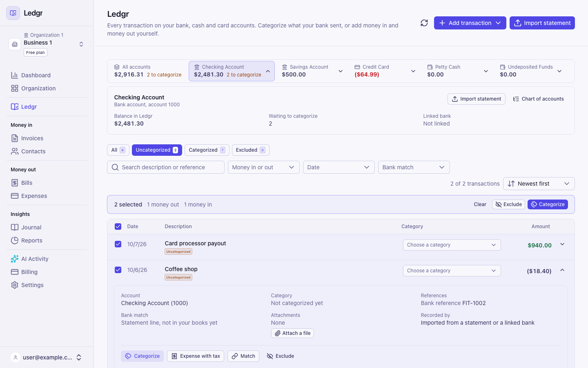Viewport: 588px width, 368px height.
Task: Collapse the Coffee shop row details
Action: pyautogui.click(x=562, y=270)
